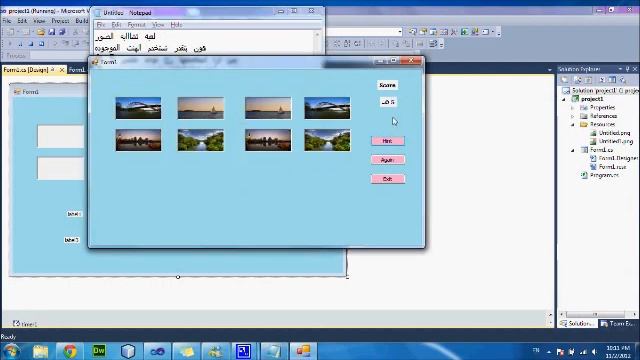The height and width of the screenshot is (360, 640).
Task: Select Untitled1.png in Solution Explorer
Action: pos(616,141)
